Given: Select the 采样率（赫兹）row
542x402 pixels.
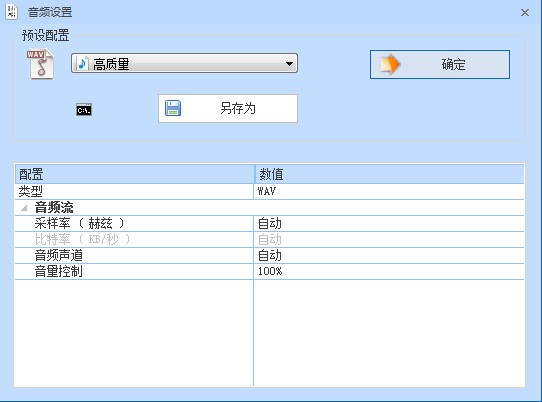Looking at the screenshot, I should tap(269, 224).
